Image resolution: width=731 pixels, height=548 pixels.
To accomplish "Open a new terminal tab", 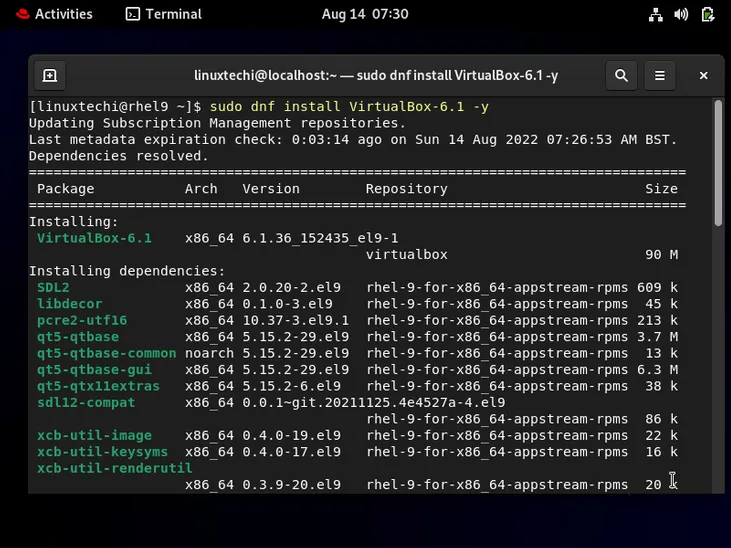I will coord(50,76).
